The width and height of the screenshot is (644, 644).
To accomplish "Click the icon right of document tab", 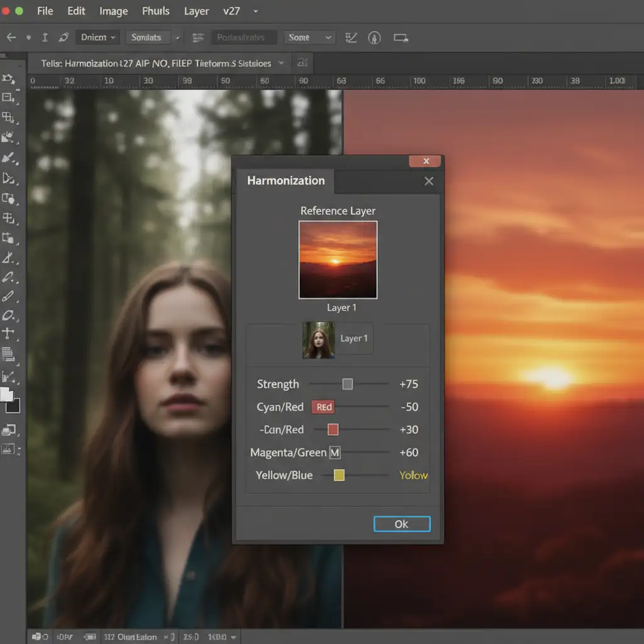I will coord(303,63).
